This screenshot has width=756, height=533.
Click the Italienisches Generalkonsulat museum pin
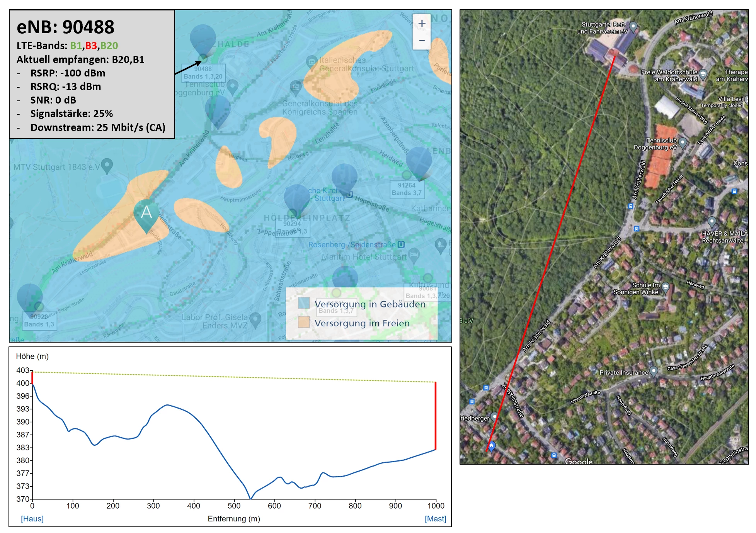(x=312, y=62)
